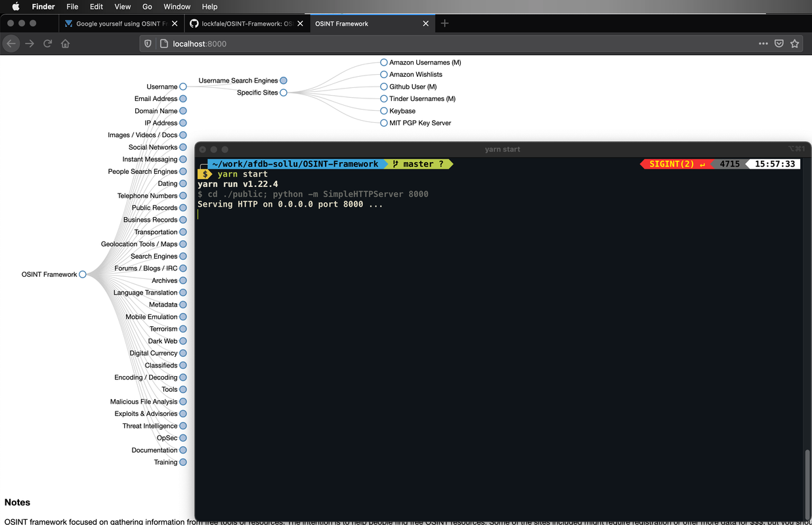Close the OSINT Framework tab
This screenshot has height=525, width=812.
coord(425,24)
